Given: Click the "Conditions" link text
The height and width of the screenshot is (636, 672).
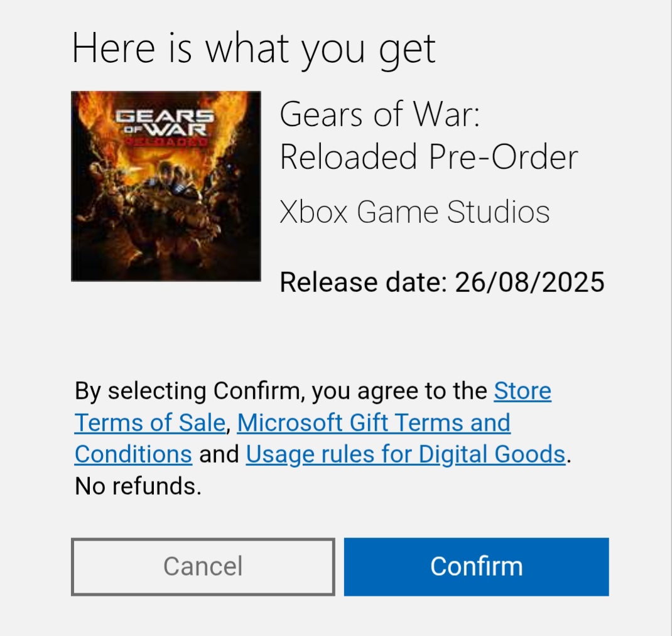Looking at the screenshot, I should point(133,454).
